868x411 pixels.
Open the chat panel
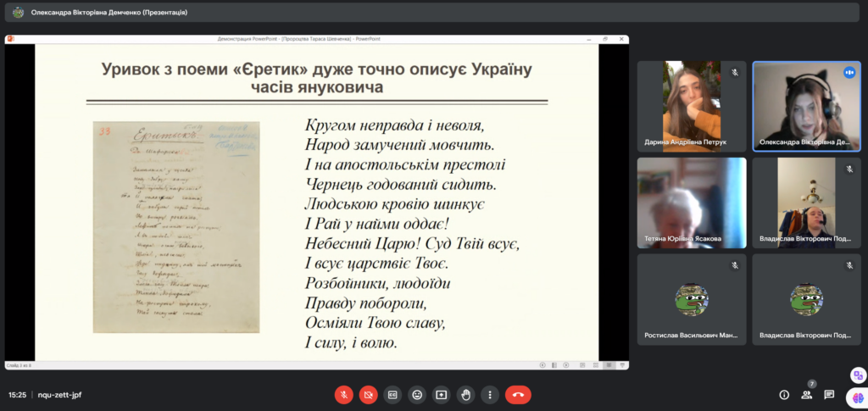[829, 394]
